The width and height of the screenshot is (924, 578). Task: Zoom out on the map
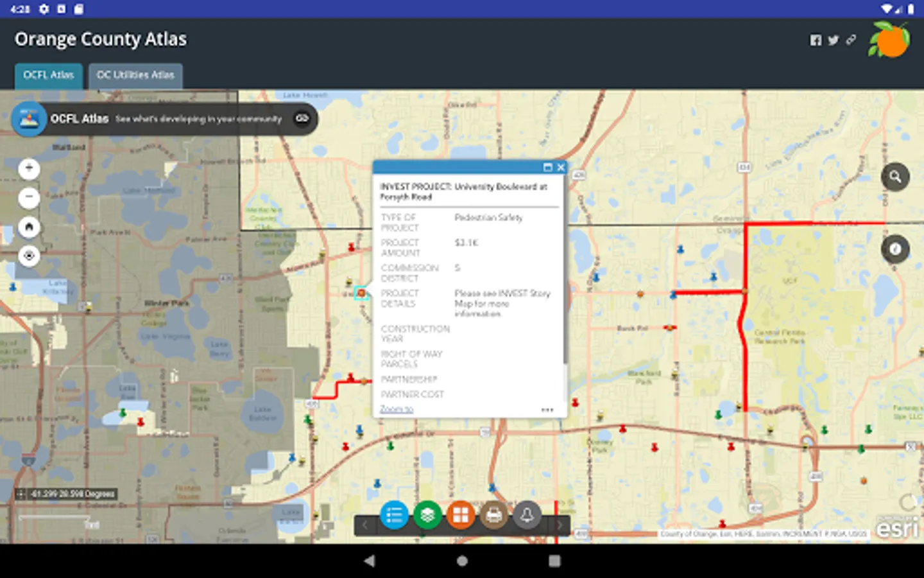29,198
